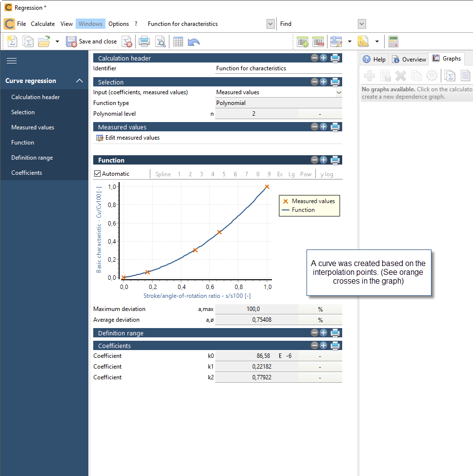The image size is (473, 476).
Task: Undo the last change with the arrow icon
Action: point(193,41)
